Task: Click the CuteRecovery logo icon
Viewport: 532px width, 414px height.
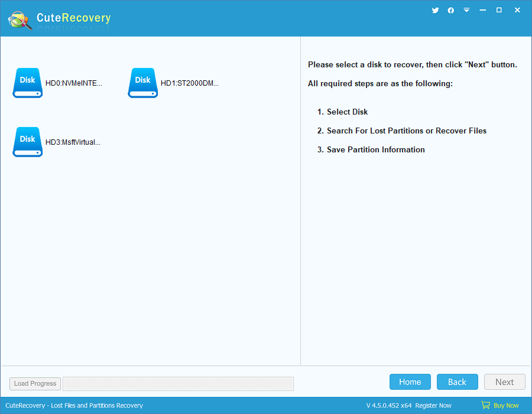Action: (x=20, y=20)
